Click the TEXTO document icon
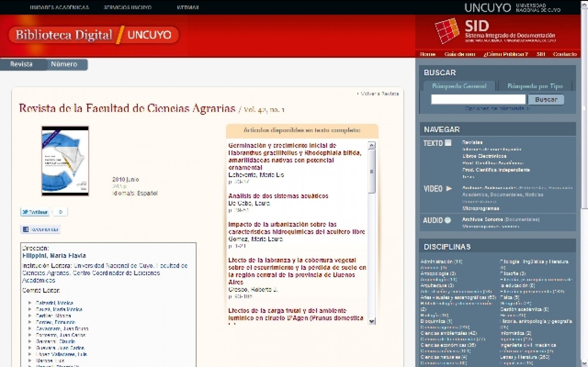The height and width of the screenshot is (367, 588). coord(448,143)
